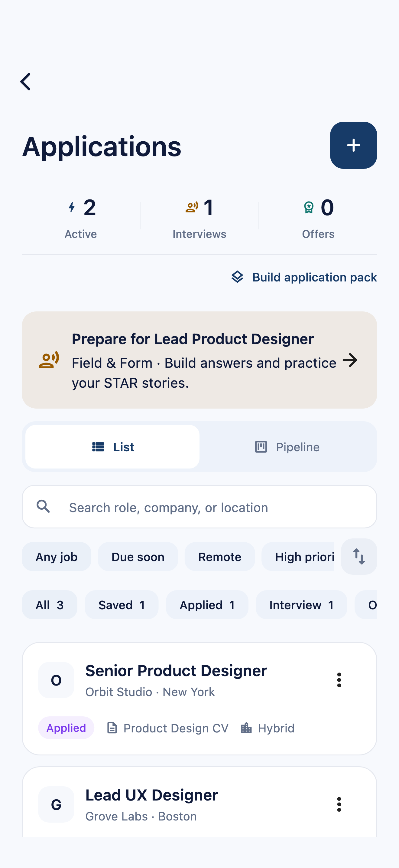Click the layers icon beside Build application pack
399x868 pixels.
pyautogui.click(x=237, y=277)
